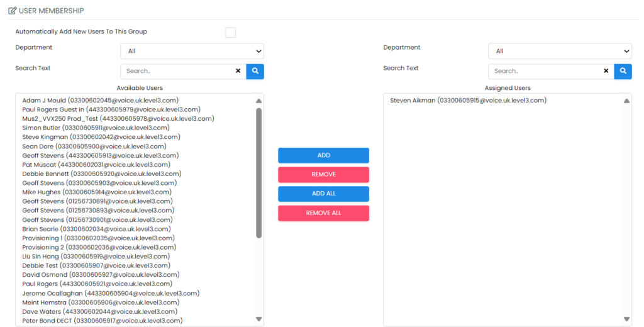Select Jerome Ocallaghan in the list

(111, 293)
